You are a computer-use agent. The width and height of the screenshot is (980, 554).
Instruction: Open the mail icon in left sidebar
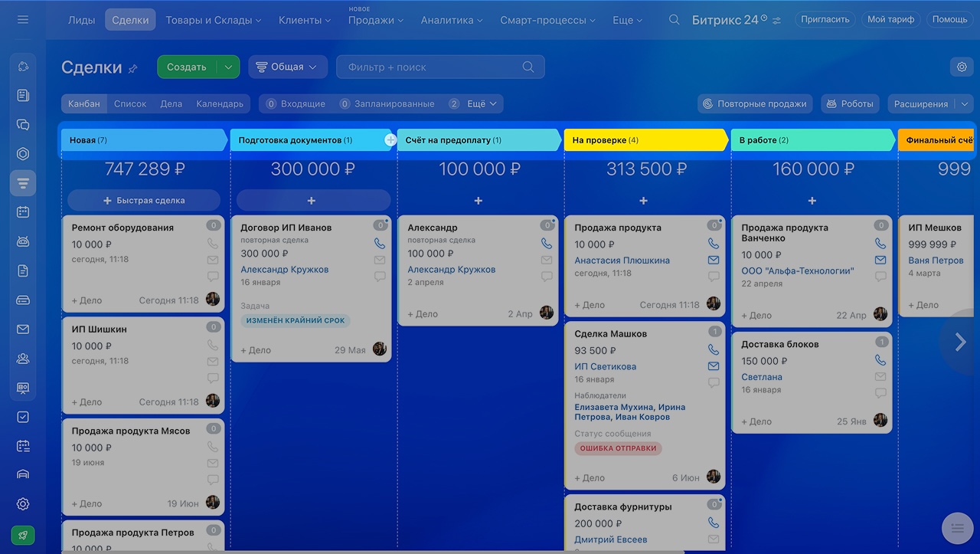coord(23,329)
